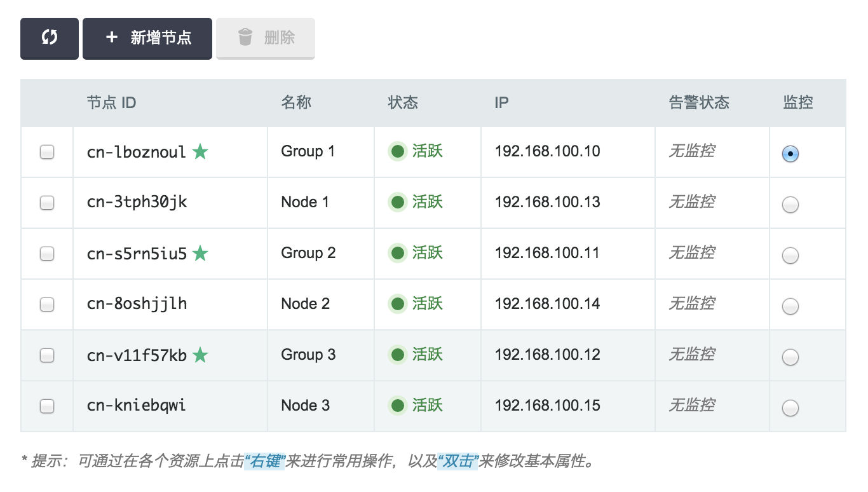This screenshot has height=492, width=868.
Task: Select the checkbox for cn-3tph30jk row
Action: pyautogui.click(x=47, y=203)
